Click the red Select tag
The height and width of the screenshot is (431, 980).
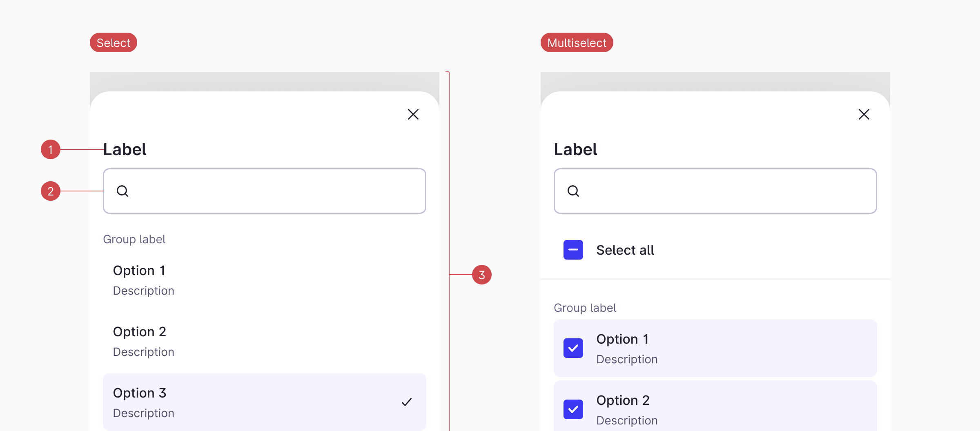pos(114,42)
